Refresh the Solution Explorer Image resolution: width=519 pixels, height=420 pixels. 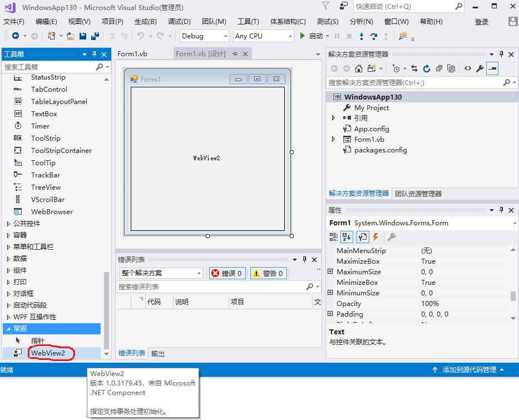pos(427,68)
